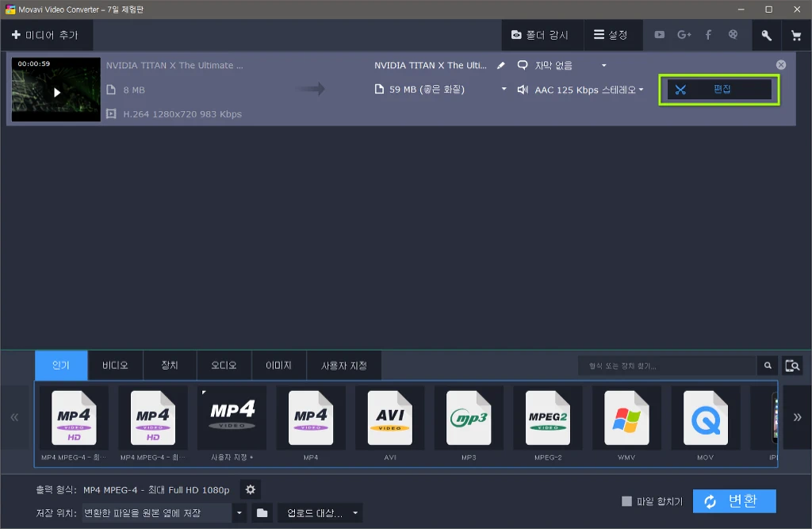This screenshot has height=529, width=812.
Task: Click the detect device icon
Action: [792, 366]
